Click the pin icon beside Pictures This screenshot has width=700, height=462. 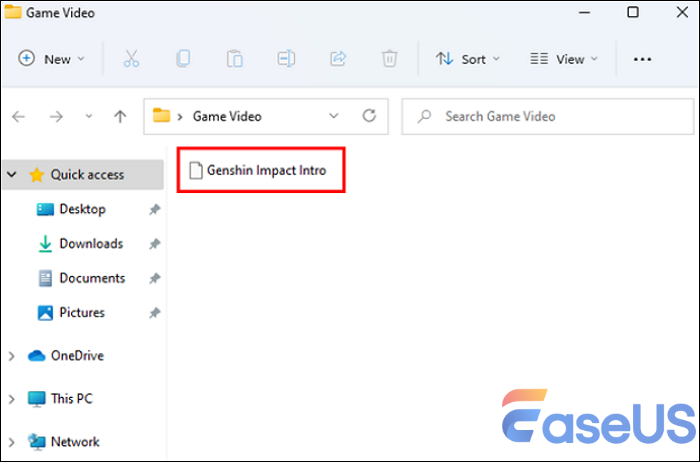coord(154,313)
